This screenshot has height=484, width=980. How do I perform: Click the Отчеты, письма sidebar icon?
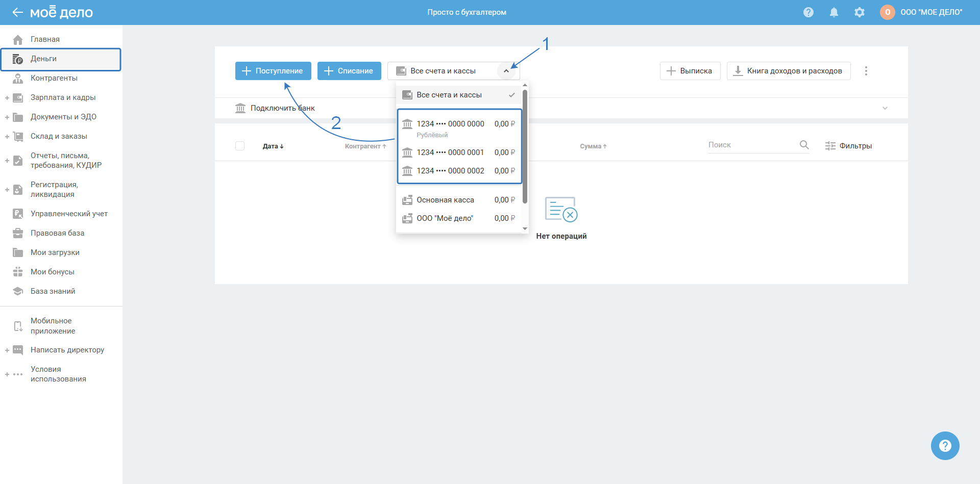(18, 161)
